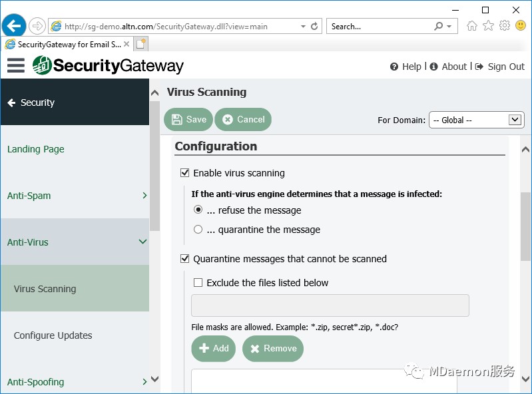The height and width of the screenshot is (394, 532).
Task: Enable virus scanning checkbox
Action: point(184,173)
